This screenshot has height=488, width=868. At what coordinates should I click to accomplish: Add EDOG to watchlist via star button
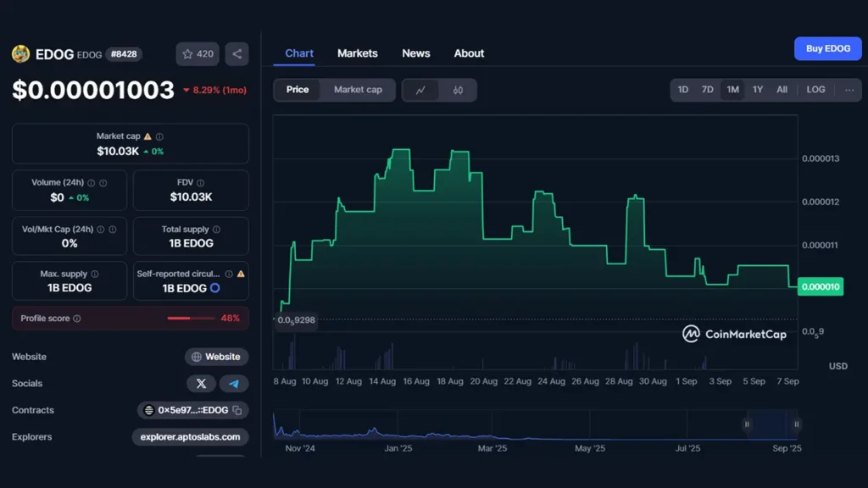(198, 53)
